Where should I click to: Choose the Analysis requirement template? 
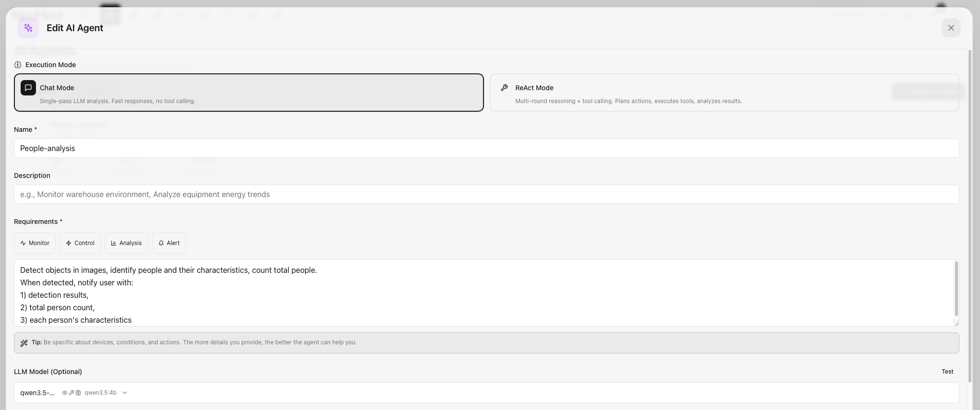pyautogui.click(x=126, y=243)
